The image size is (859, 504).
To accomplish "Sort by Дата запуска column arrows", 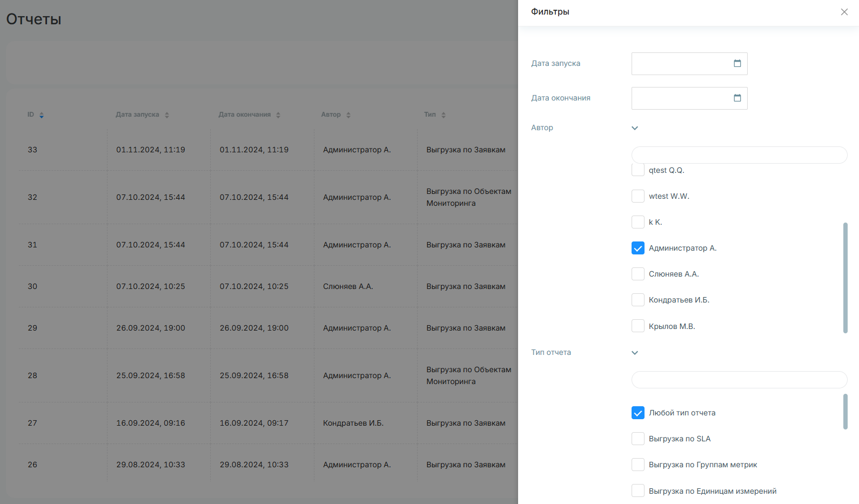I will coord(167,115).
